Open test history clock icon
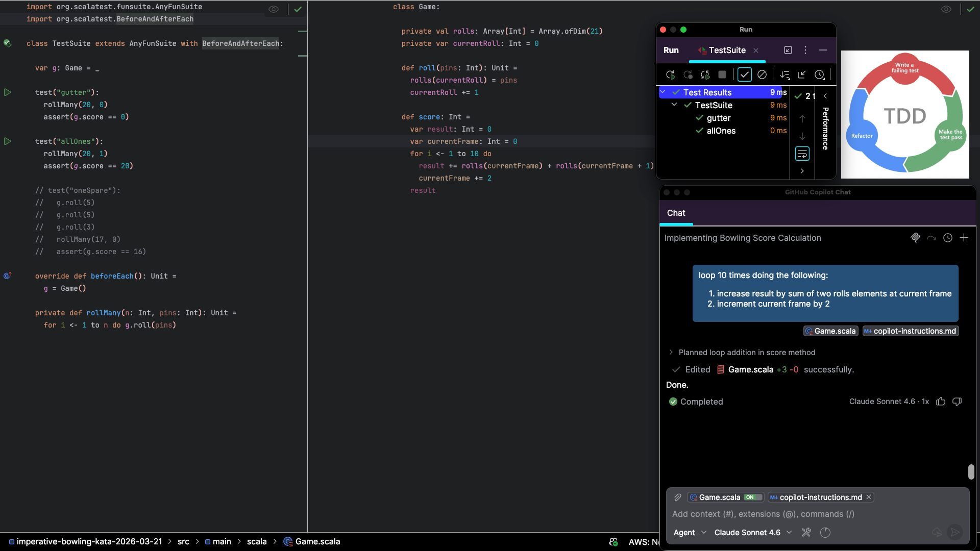Image resolution: width=980 pixels, height=551 pixels. 819,75
